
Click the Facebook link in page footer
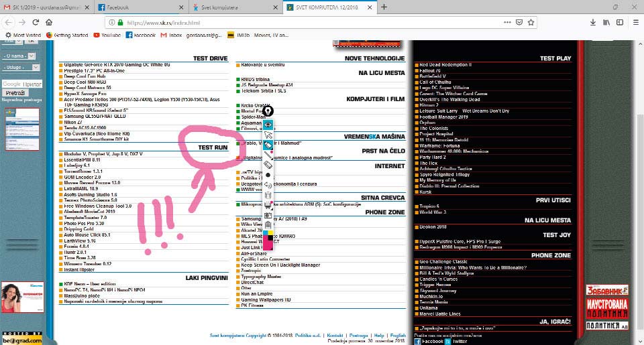click(x=429, y=341)
